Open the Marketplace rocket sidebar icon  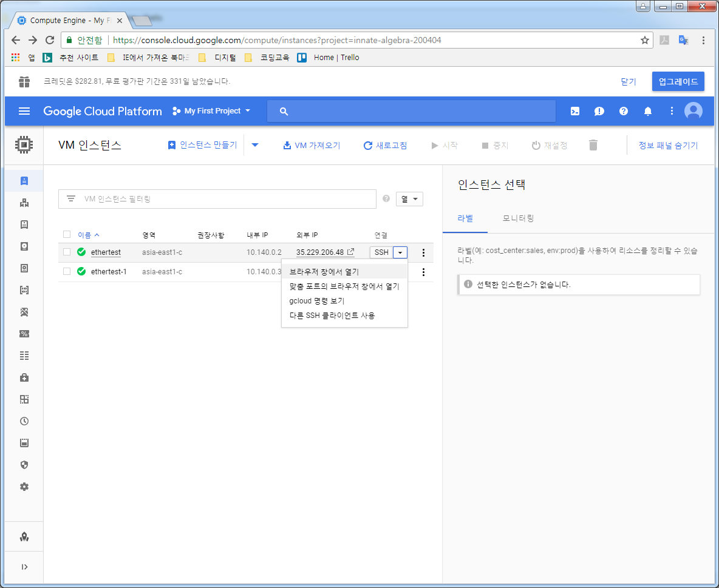click(x=24, y=536)
